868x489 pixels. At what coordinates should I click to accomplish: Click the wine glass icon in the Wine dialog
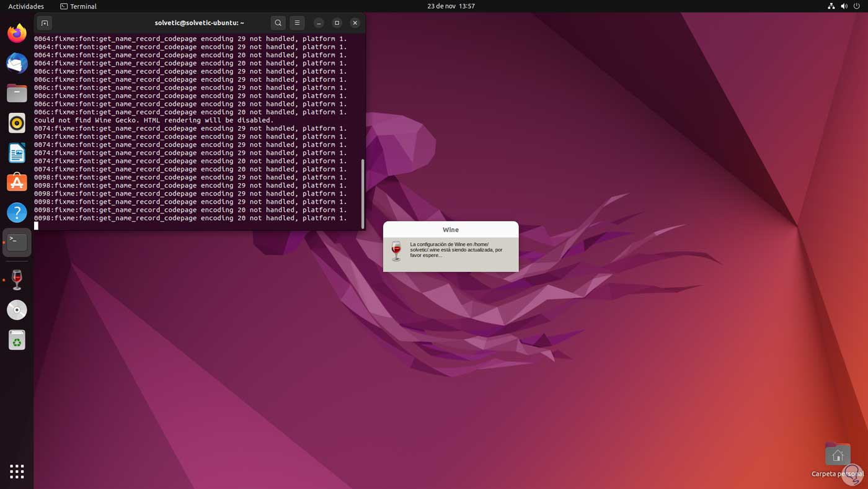coord(396,251)
